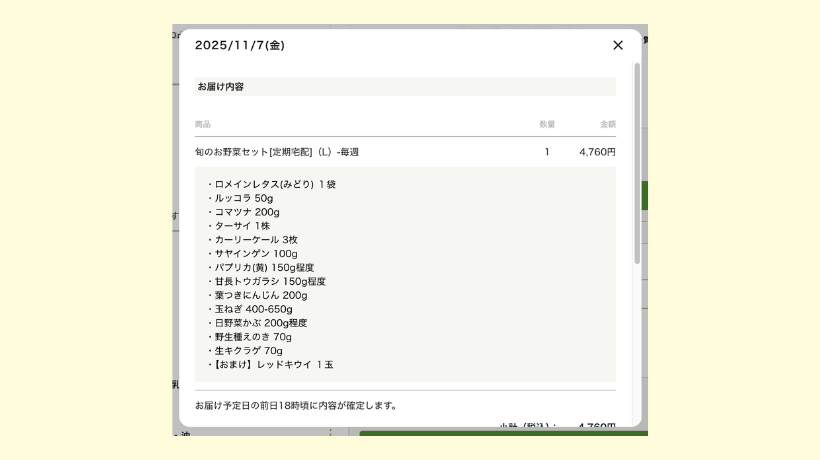Screen dimensions: 820x460
Task: Click the パプリカ(黄) 150g程度 list item
Action: pyautogui.click(x=260, y=268)
